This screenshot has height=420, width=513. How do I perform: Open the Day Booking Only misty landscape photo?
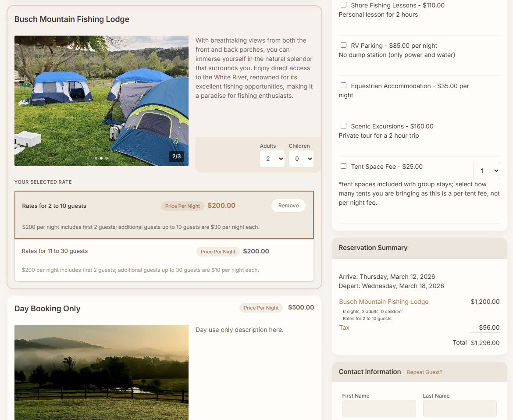coord(101,372)
